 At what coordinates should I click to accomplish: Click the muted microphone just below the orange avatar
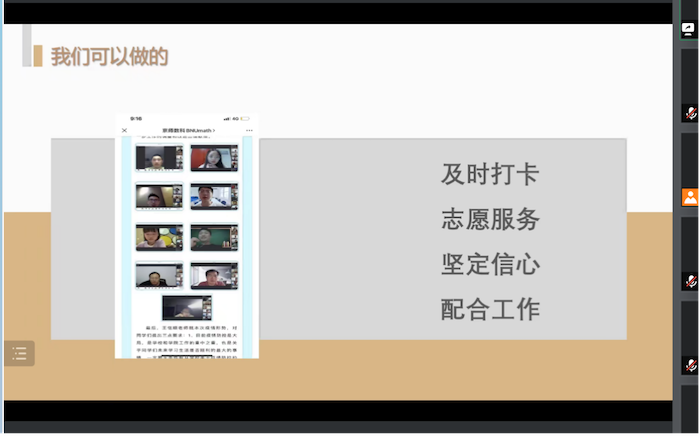coord(690,281)
